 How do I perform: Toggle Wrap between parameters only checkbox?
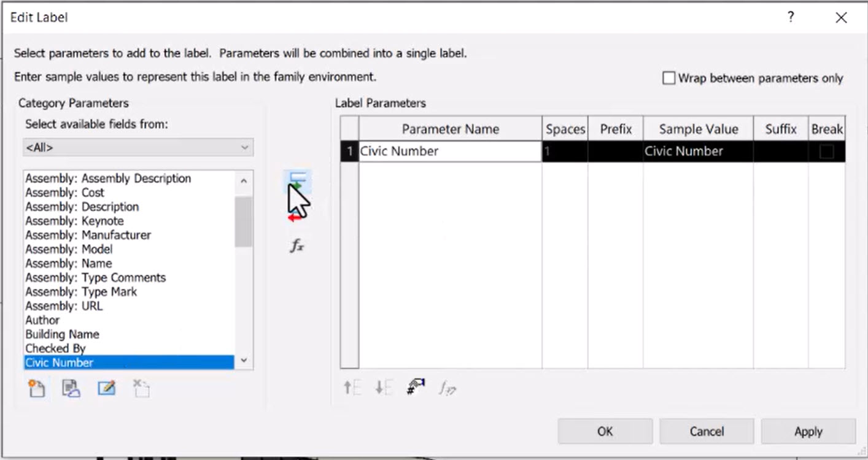(x=669, y=79)
